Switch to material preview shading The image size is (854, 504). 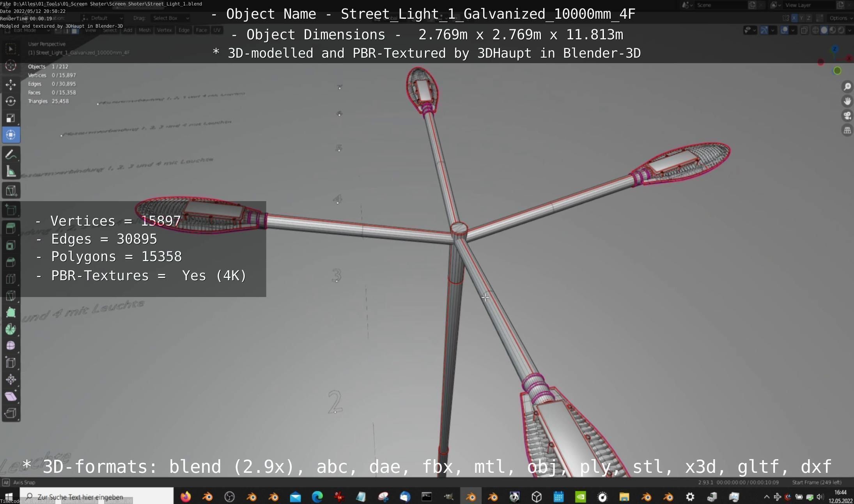(833, 30)
